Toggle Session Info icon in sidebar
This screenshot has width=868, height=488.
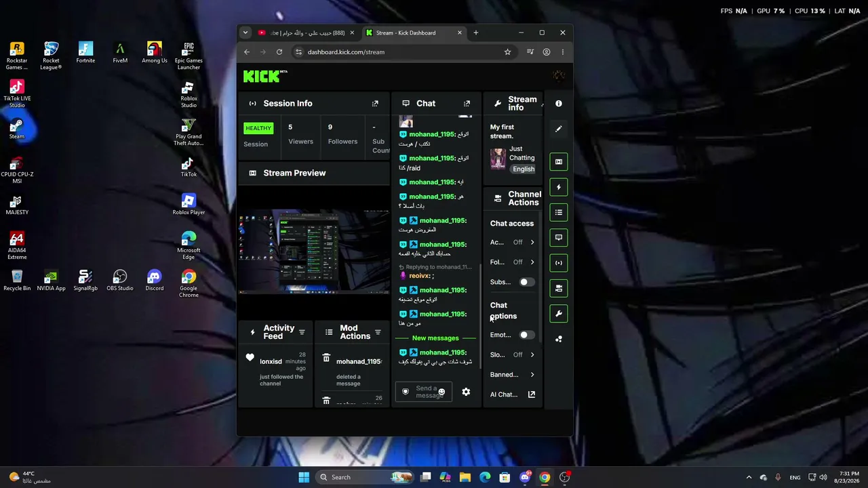tap(559, 263)
